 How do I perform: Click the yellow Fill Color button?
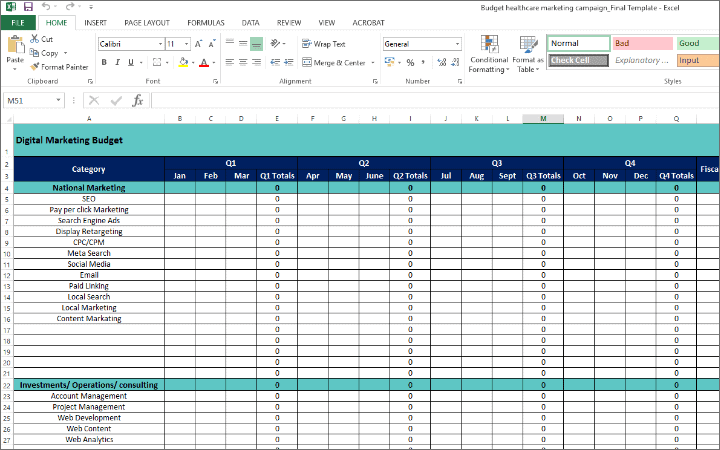pyautogui.click(x=182, y=62)
